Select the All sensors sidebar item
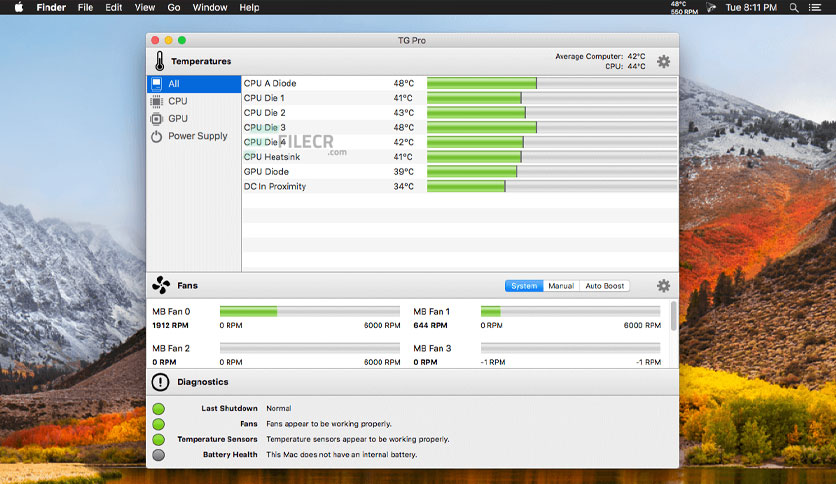Viewport: 836px width, 484px height. tap(194, 84)
